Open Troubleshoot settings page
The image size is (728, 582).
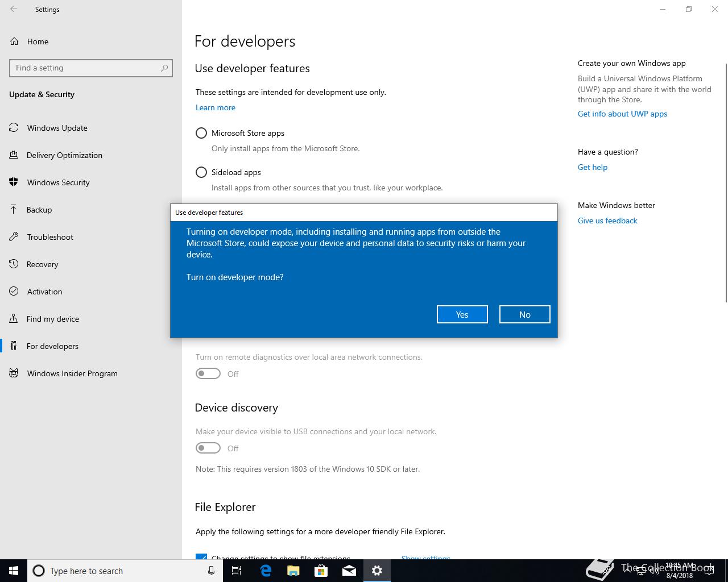pos(91,237)
